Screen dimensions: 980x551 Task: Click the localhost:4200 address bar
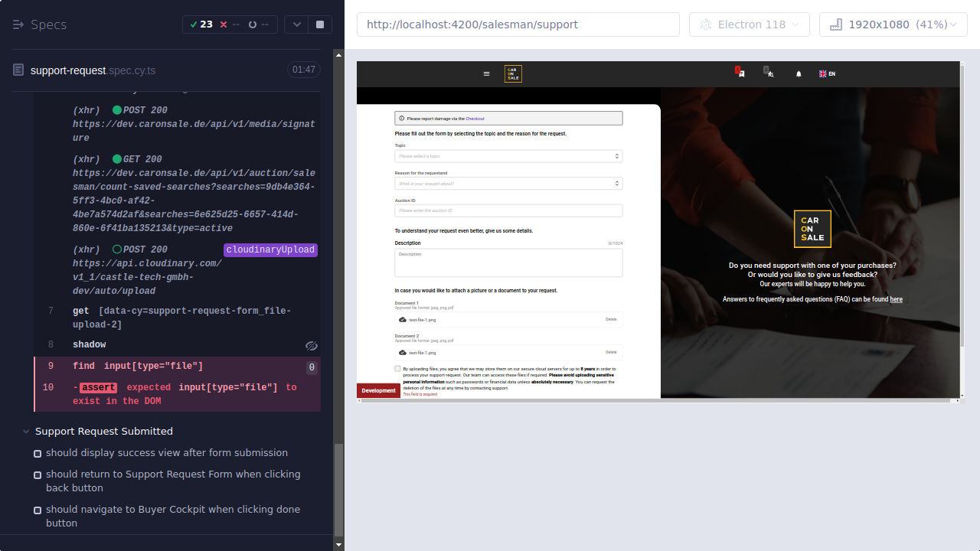click(518, 24)
